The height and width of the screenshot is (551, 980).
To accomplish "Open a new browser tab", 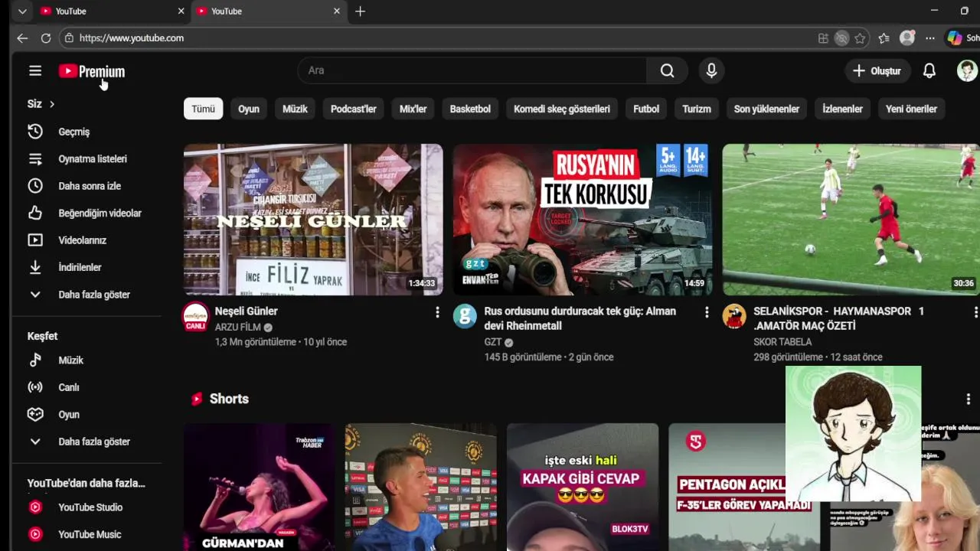I will tap(360, 11).
